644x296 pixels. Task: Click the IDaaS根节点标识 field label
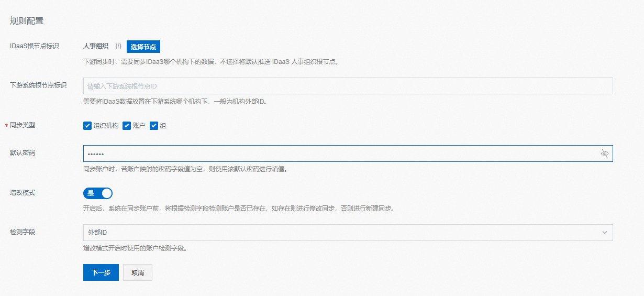click(35, 46)
